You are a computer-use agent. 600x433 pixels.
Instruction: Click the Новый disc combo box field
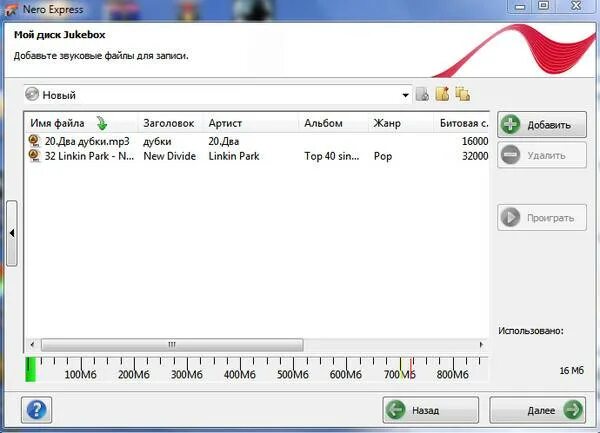pyautogui.click(x=218, y=95)
